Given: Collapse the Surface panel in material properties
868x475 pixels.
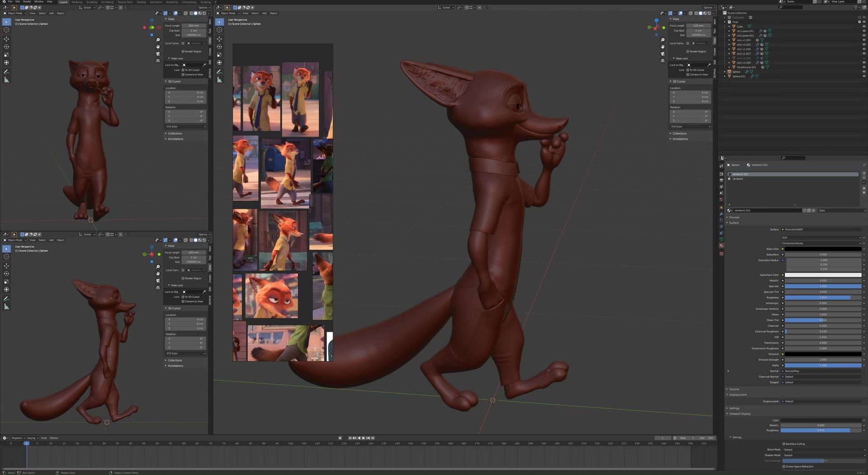Looking at the screenshot, I should [x=734, y=223].
